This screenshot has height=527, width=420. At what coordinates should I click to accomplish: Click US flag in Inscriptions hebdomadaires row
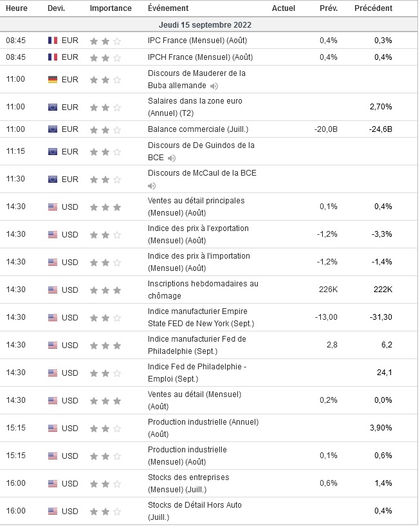pos(53,290)
